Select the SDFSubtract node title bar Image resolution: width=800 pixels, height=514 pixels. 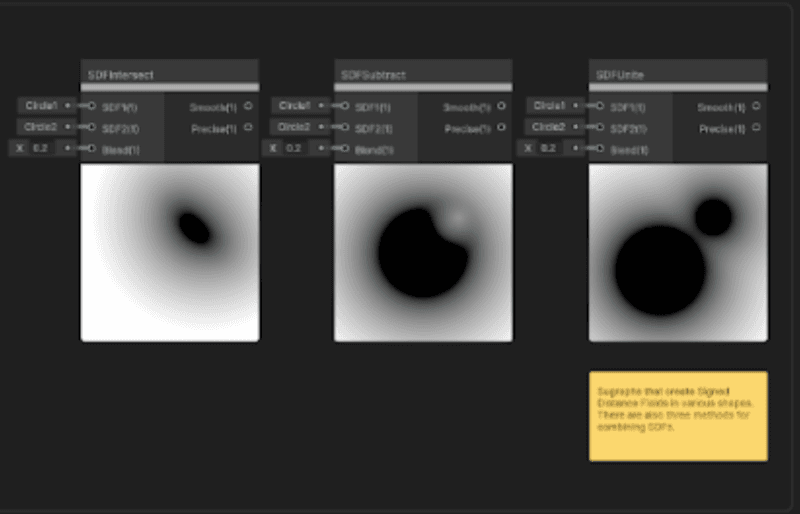coord(423,75)
